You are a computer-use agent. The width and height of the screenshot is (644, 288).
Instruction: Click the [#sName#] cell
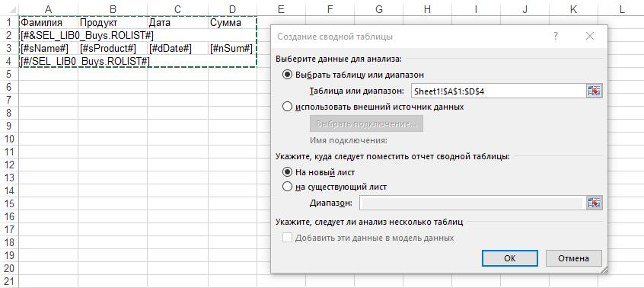tap(48, 49)
